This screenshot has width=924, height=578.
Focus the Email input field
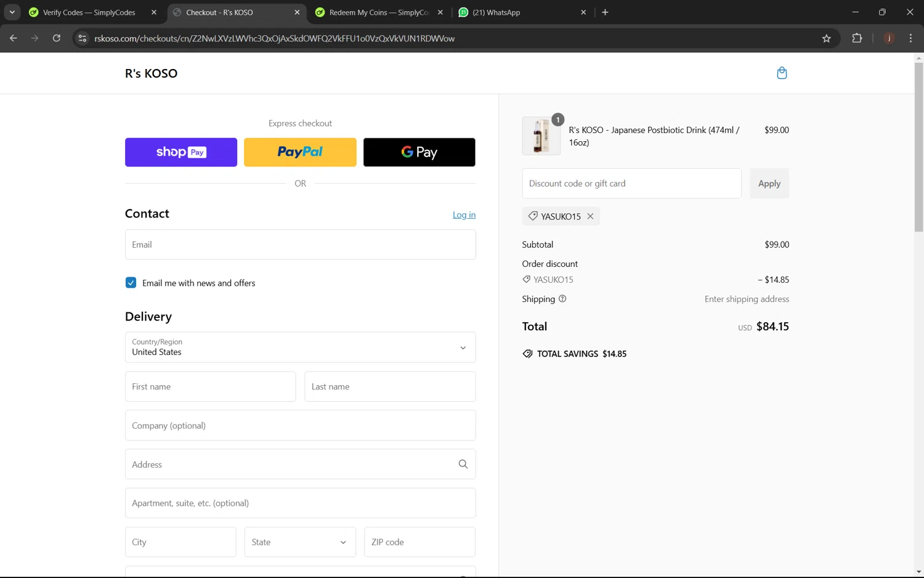coord(300,245)
